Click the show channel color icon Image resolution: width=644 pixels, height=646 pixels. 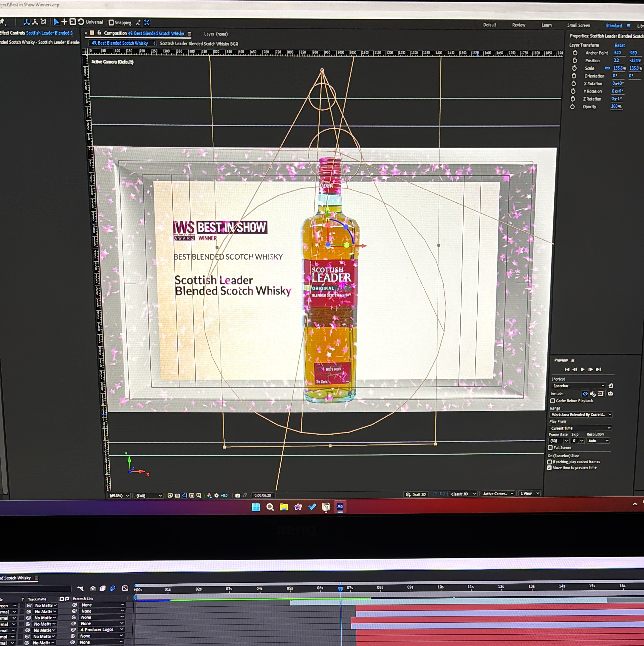pyautogui.click(x=209, y=495)
